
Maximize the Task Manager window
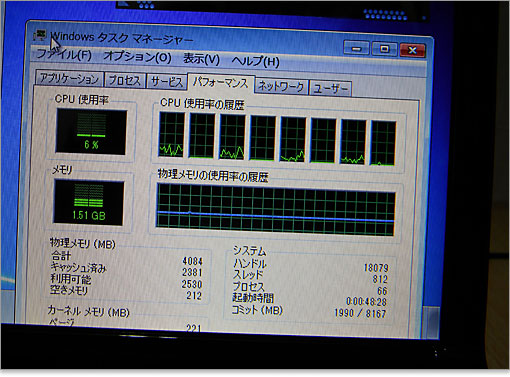point(384,49)
